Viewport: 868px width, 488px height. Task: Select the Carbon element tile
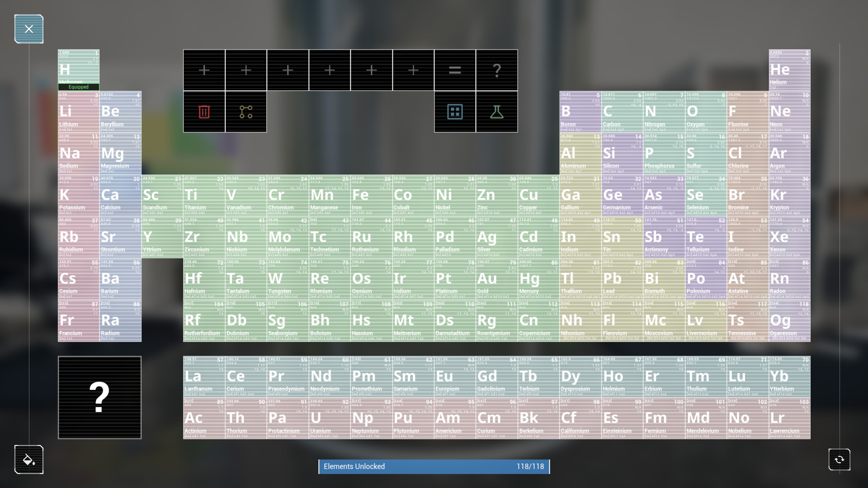tap(622, 112)
